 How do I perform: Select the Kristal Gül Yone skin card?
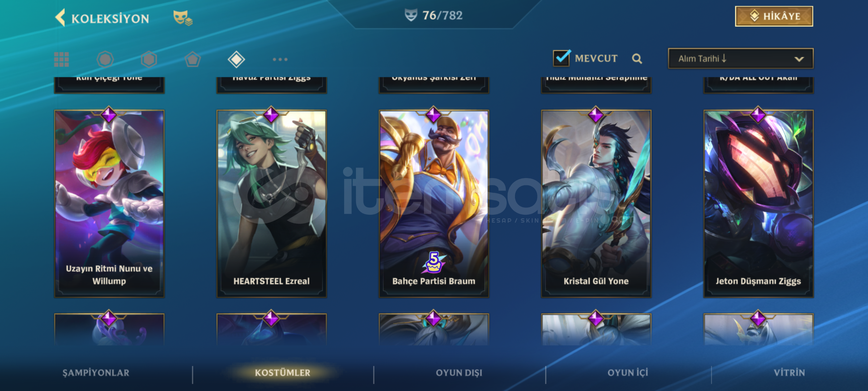tap(596, 203)
